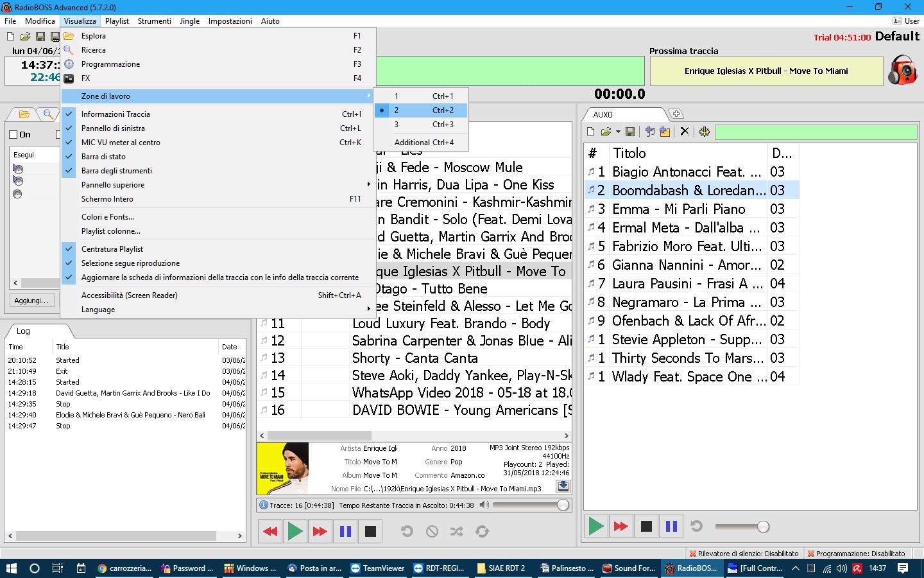
Task: Click the Aggiungi button
Action: [x=31, y=301]
